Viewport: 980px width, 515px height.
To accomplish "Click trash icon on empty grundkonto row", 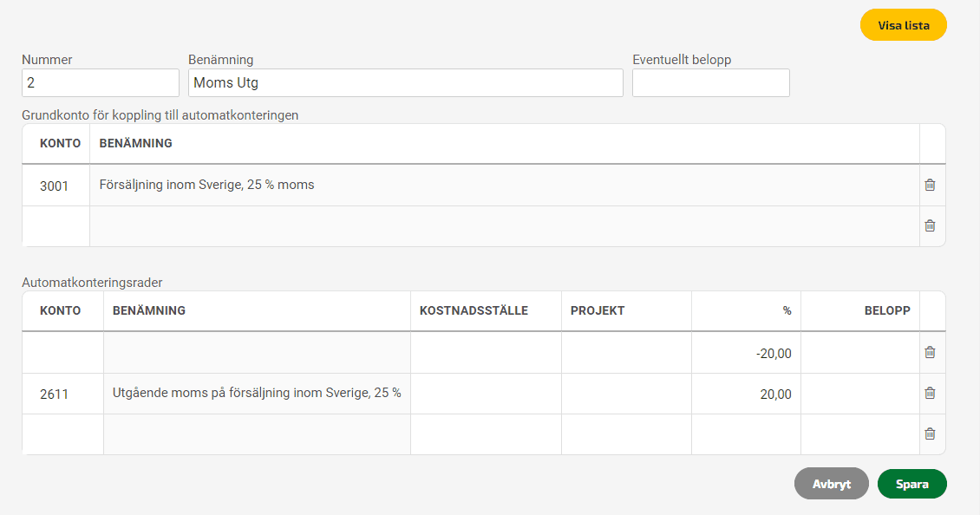I will (930, 225).
